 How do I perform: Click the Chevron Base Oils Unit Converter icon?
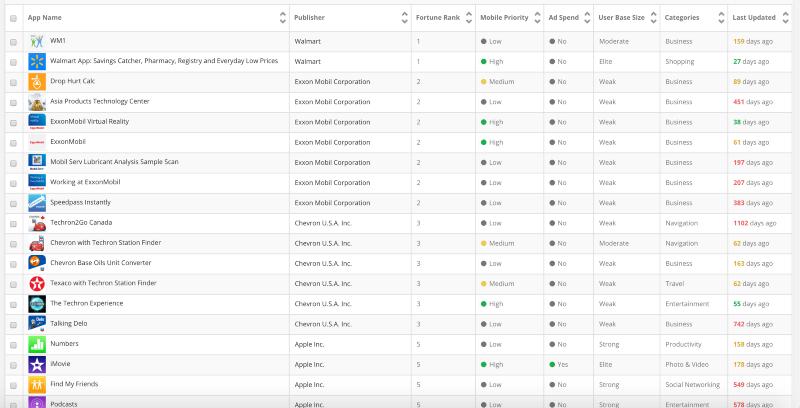point(37,264)
